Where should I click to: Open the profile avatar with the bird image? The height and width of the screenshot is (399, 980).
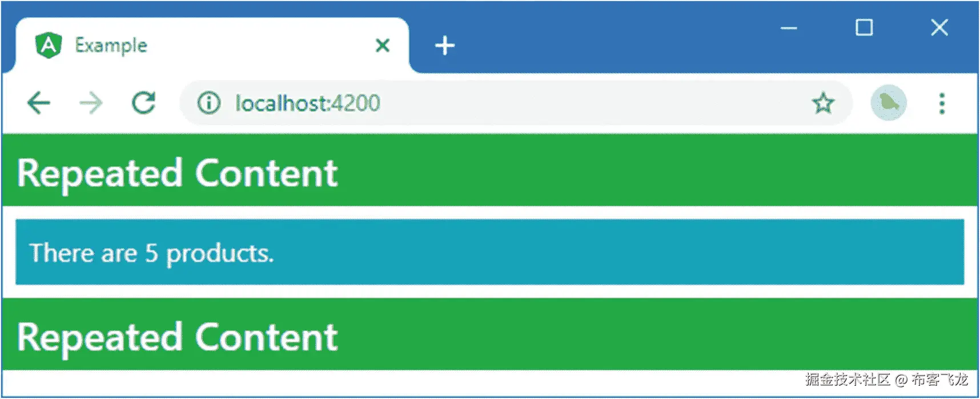(x=889, y=103)
